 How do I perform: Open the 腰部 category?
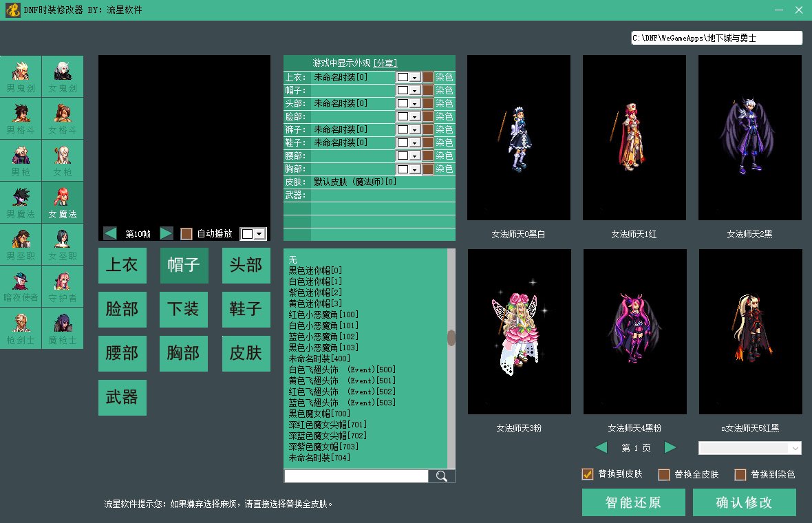122,353
